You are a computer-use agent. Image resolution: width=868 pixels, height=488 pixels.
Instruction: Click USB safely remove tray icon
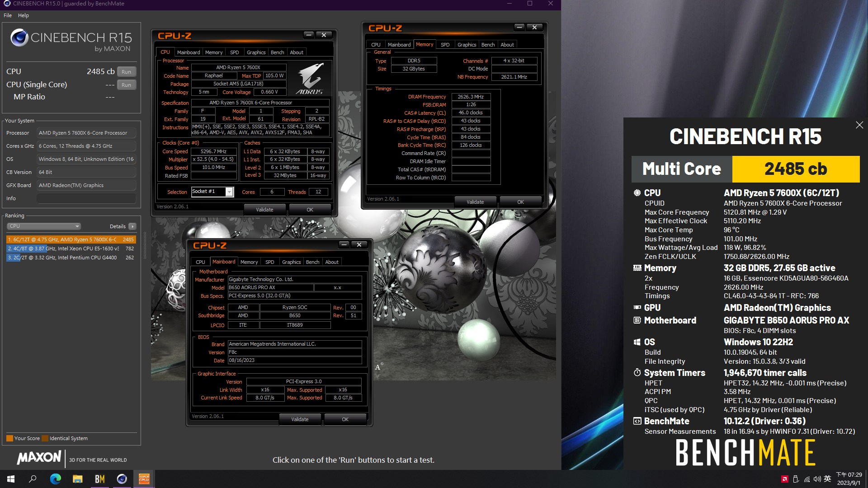tap(796, 479)
